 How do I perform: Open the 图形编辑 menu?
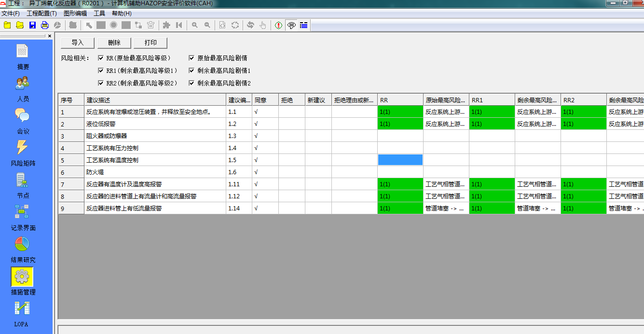[x=75, y=14]
